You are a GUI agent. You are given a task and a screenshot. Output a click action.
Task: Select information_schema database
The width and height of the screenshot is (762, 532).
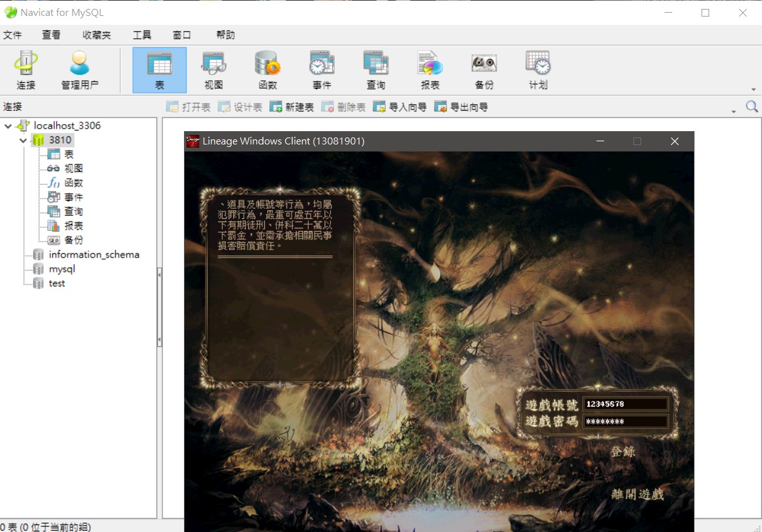point(94,255)
